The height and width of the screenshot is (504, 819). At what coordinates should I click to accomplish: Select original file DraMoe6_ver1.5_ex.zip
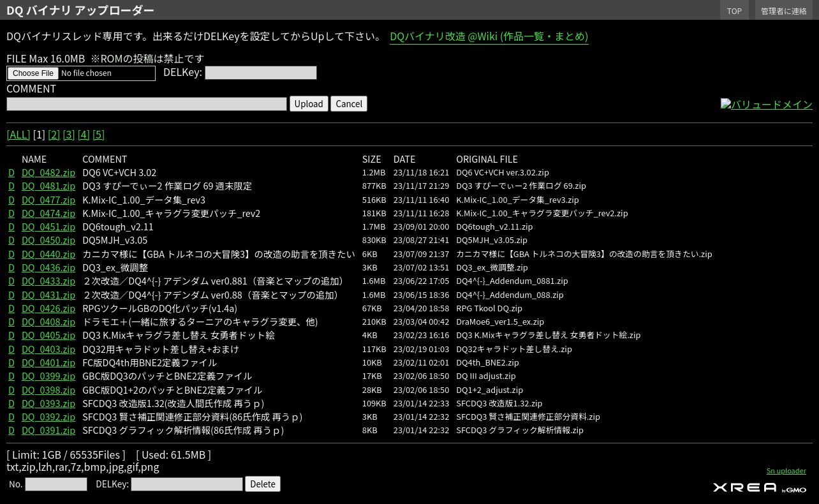pyautogui.click(x=500, y=322)
